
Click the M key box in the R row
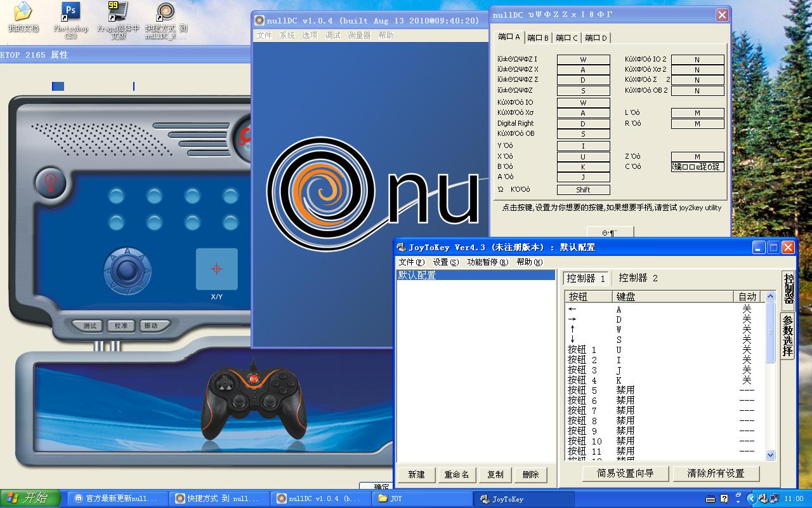[x=697, y=124]
